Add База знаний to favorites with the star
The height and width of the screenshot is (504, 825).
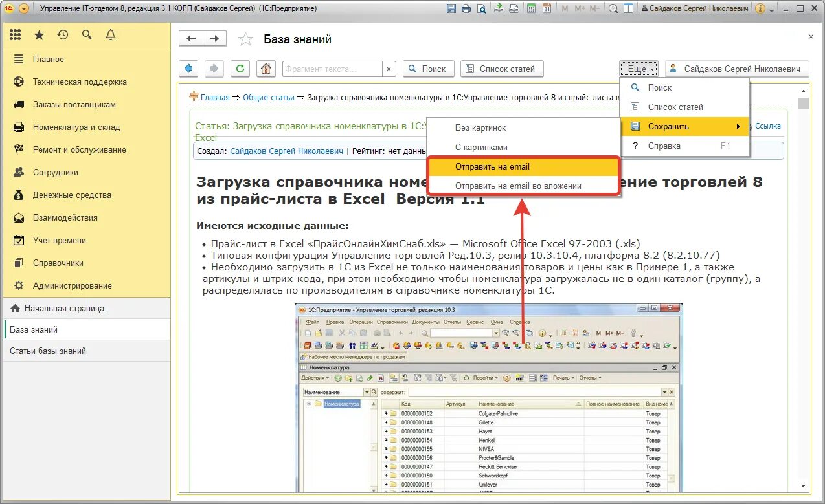point(246,39)
